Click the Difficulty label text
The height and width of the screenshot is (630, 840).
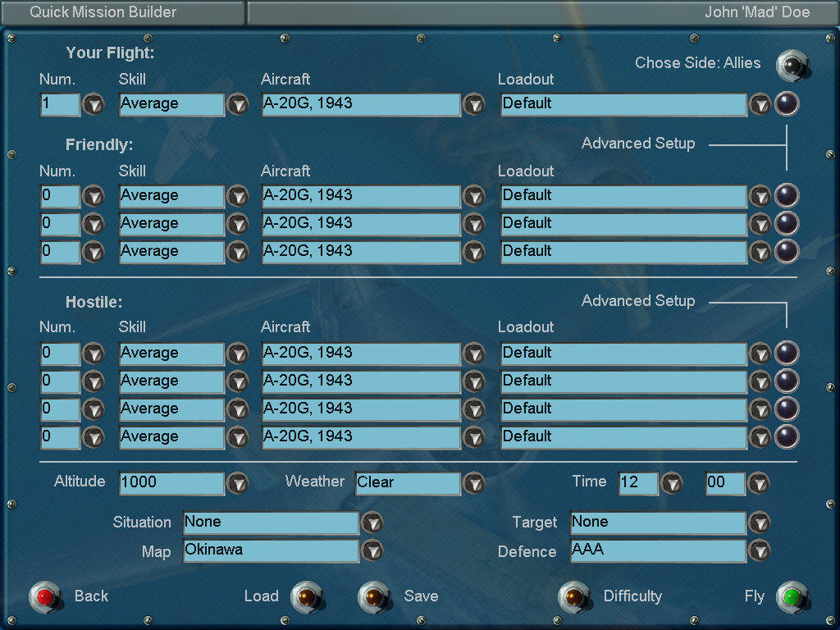[x=632, y=596]
